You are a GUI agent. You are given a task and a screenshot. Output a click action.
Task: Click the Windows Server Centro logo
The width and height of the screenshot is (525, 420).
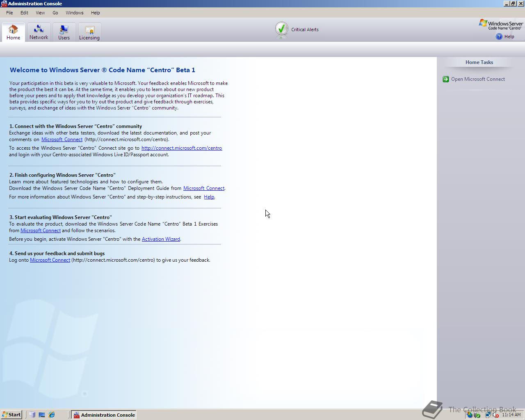[x=501, y=25]
